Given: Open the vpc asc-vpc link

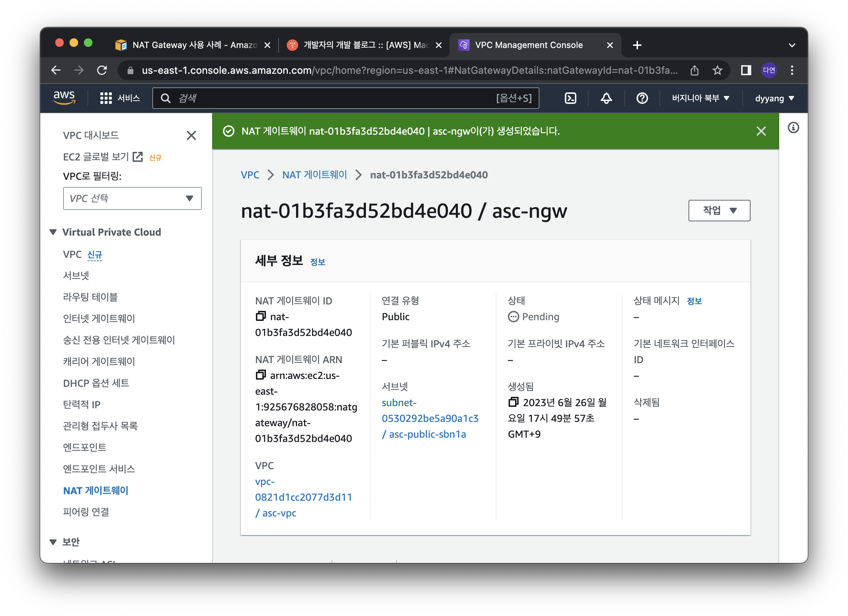Looking at the screenshot, I should 304,497.
